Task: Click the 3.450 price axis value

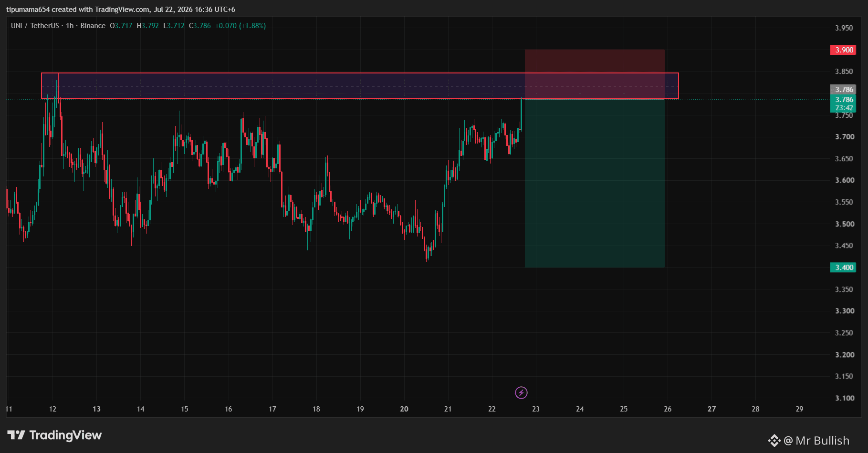Action: click(x=844, y=246)
